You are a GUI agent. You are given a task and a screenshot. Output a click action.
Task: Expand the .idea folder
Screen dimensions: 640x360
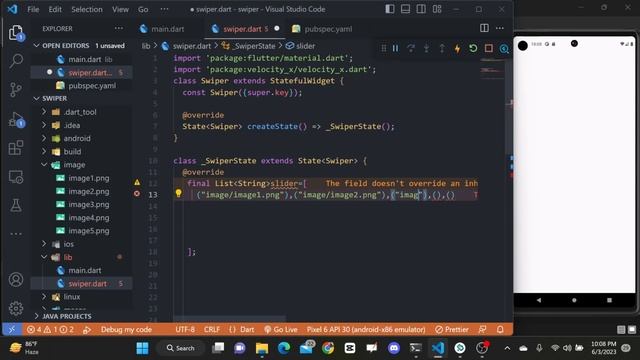pos(44,125)
